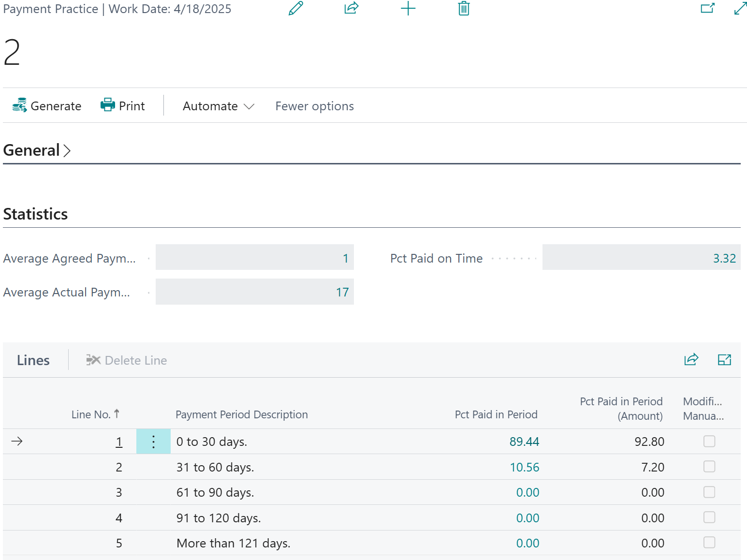Select line number 5 cell
The width and height of the screenshot is (747, 560).
pyautogui.click(x=119, y=543)
